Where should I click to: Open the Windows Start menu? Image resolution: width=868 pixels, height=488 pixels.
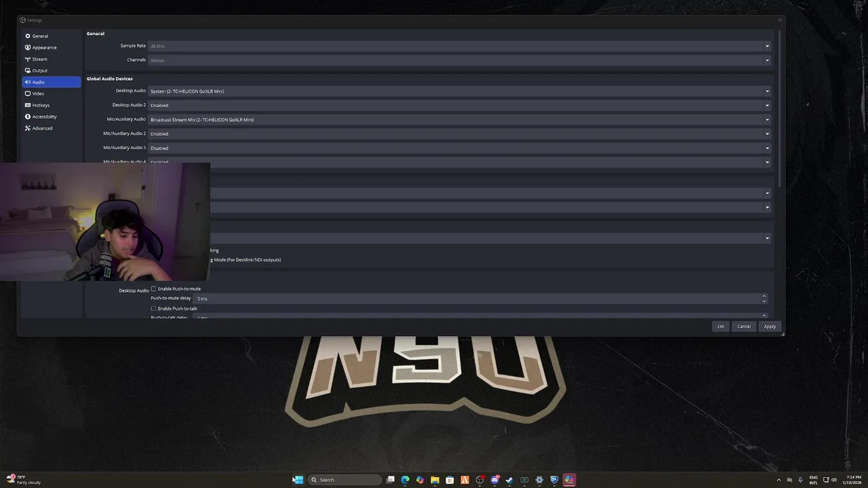coord(298,480)
